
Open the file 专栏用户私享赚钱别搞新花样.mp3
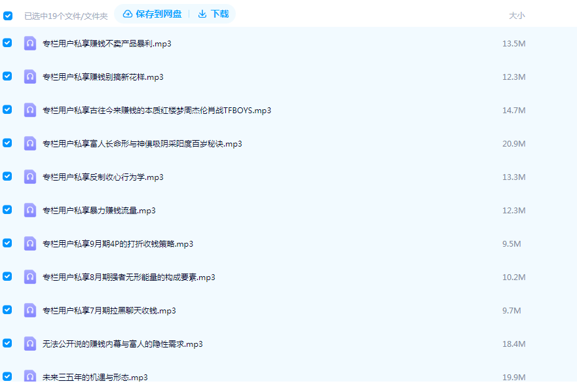(103, 77)
